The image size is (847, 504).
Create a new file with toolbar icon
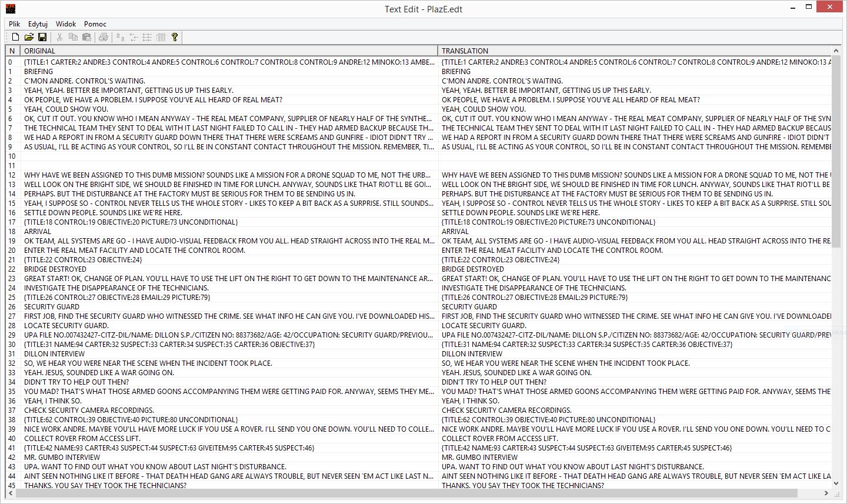(x=16, y=37)
